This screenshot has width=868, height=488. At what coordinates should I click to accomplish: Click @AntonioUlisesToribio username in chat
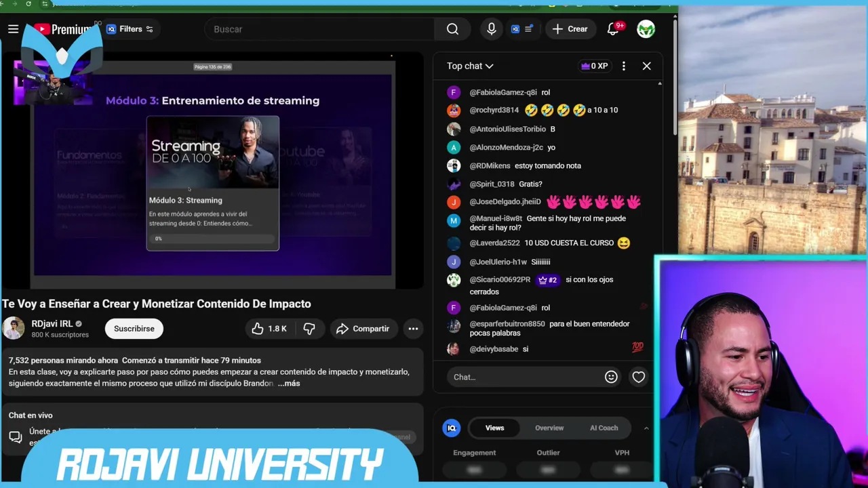click(x=507, y=129)
